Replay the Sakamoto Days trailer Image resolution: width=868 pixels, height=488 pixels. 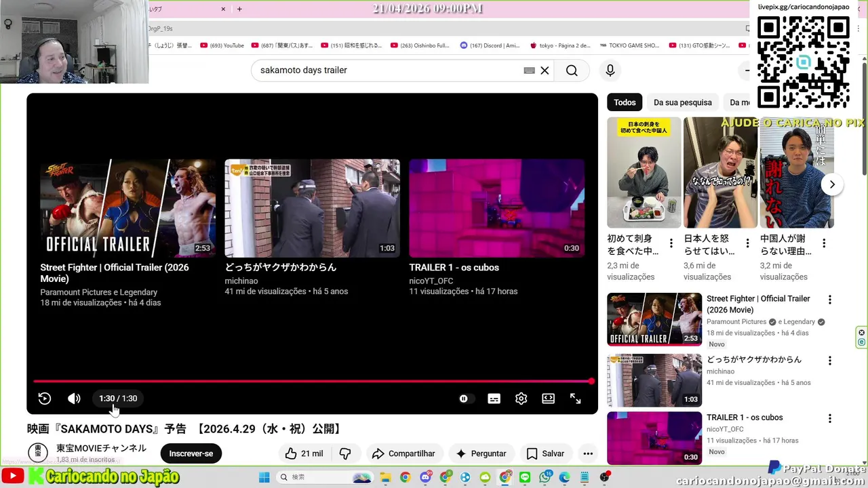pyautogui.click(x=45, y=399)
